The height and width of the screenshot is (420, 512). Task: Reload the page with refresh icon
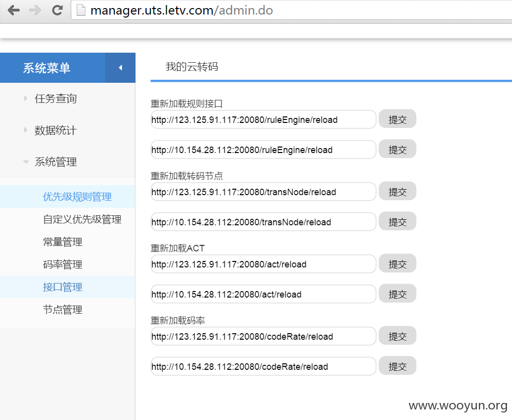[x=57, y=11]
